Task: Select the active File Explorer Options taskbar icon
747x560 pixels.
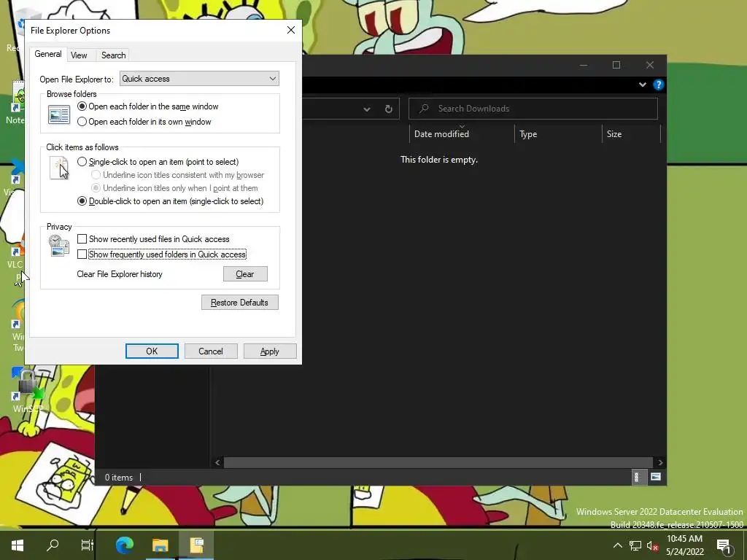Action: [x=196, y=545]
